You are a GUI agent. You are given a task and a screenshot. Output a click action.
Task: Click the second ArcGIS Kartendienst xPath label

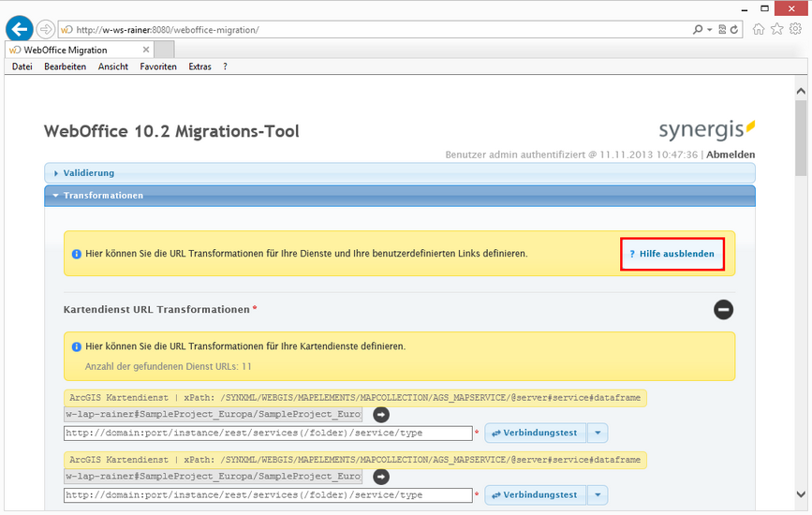coord(355,460)
